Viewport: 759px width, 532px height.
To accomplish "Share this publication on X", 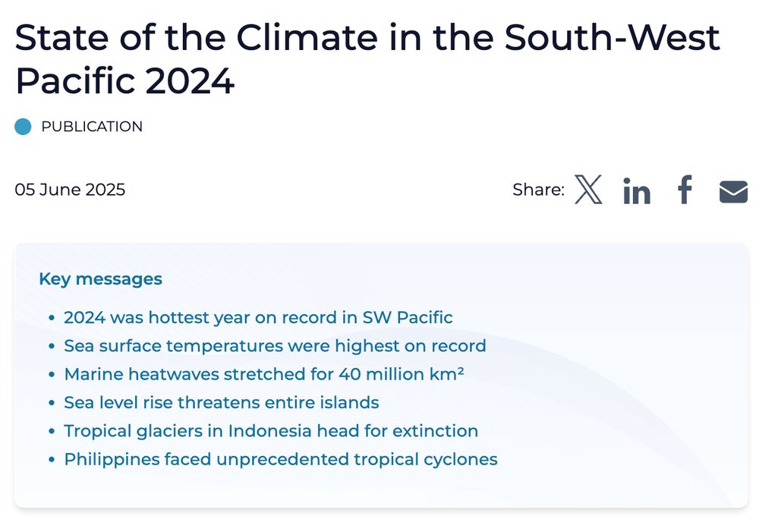I will click(588, 190).
